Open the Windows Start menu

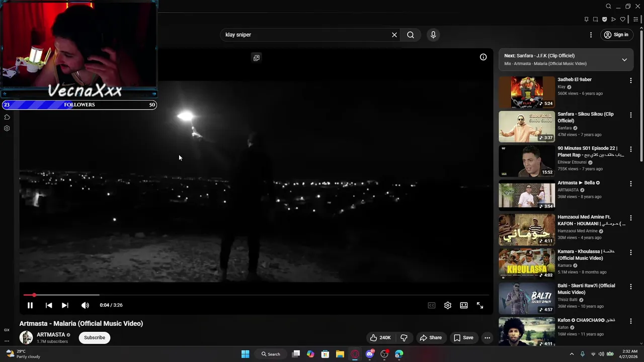[x=245, y=354]
